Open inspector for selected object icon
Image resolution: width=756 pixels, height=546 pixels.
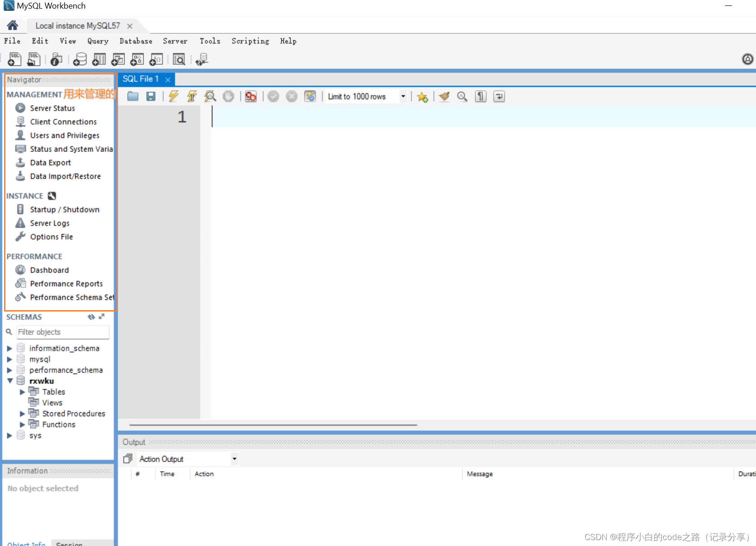[56, 59]
